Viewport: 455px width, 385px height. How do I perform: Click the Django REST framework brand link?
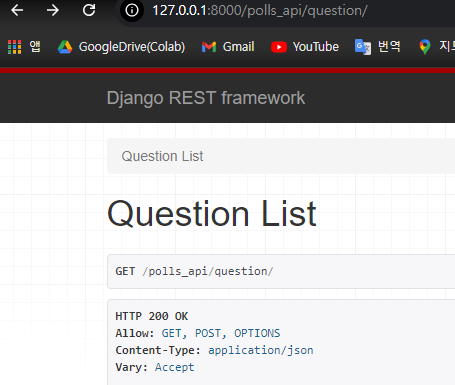tap(206, 98)
